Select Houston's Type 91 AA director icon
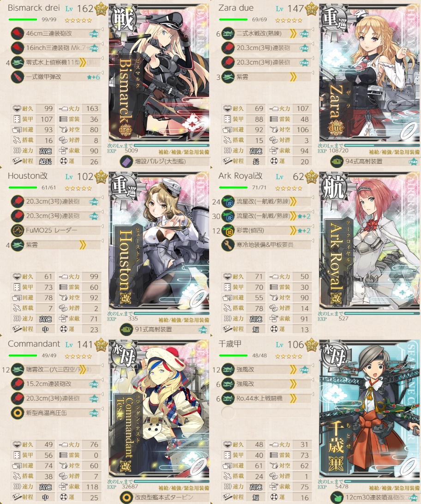This screenshot has height=504, width=421. [126, 330]
